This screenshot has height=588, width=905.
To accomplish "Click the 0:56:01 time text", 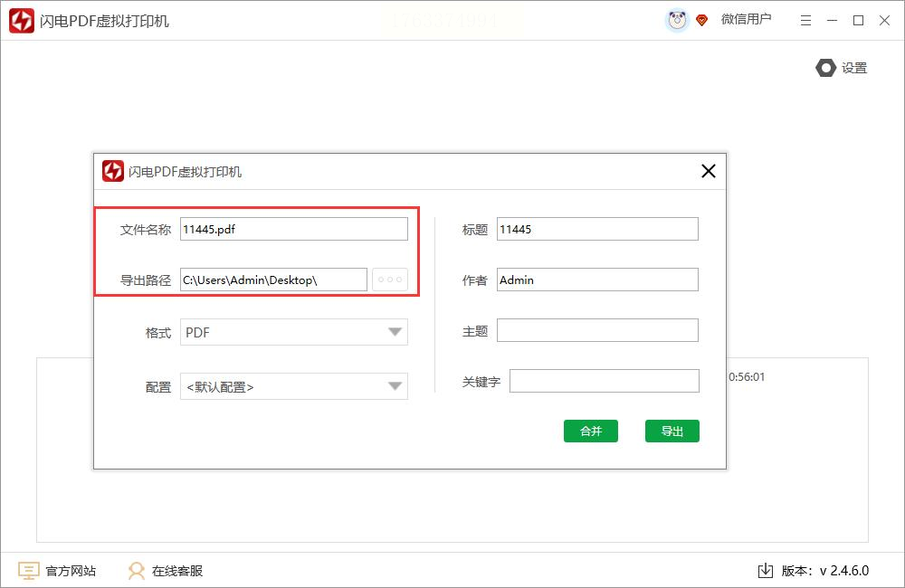I will coord(747,377).
